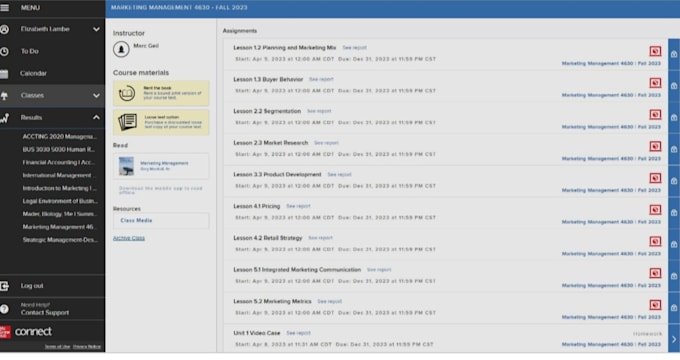Click red icon for Lesson 3.3 Product Development

655,178
